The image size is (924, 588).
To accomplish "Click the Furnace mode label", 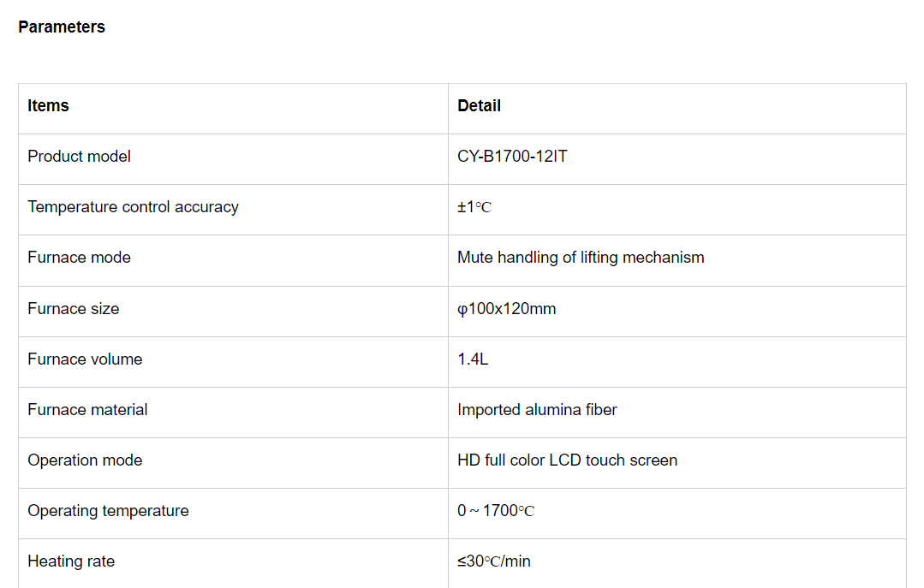I will (x=79, y=258).
